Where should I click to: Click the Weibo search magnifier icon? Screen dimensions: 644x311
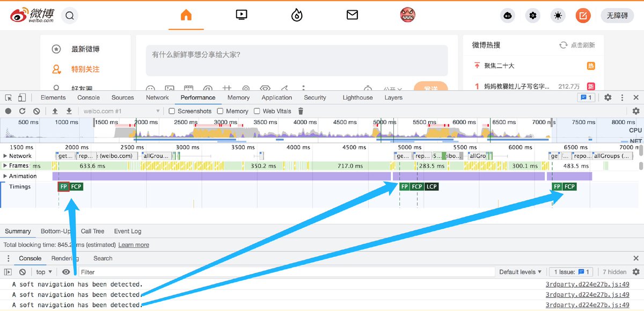pos(70,16)
